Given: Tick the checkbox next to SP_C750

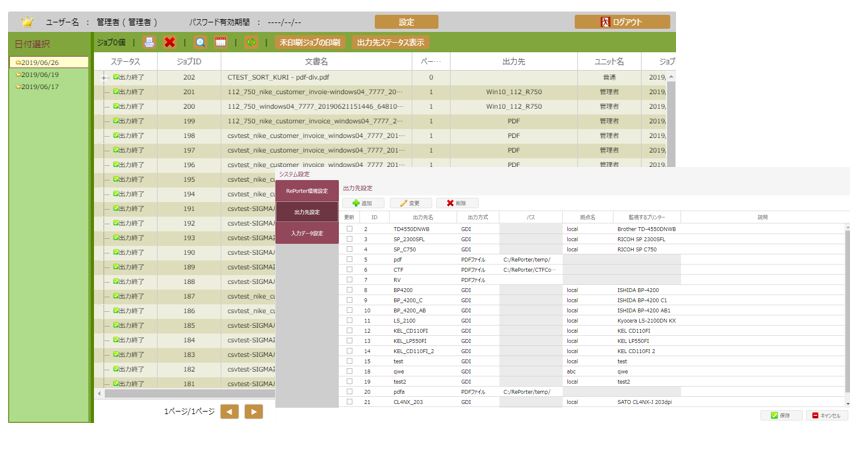Looking at the screenshot, I should (349, 249).
